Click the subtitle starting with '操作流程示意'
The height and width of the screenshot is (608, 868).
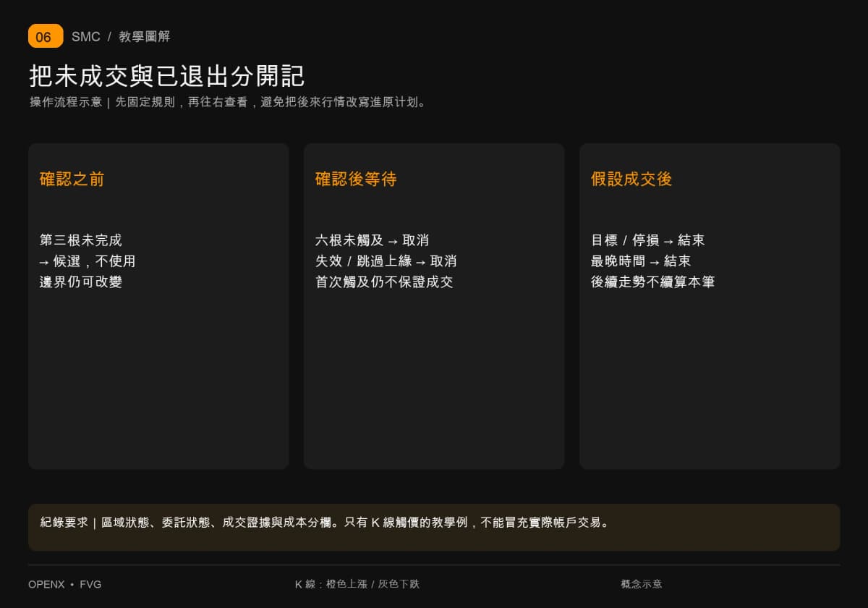(x=230, y=102)
